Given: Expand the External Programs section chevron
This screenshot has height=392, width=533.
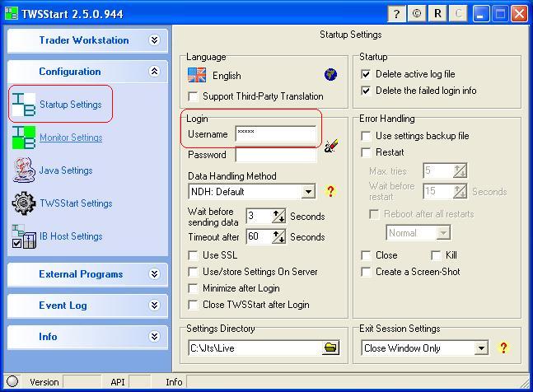Looking at the screenshot, I should click(154, 274).
